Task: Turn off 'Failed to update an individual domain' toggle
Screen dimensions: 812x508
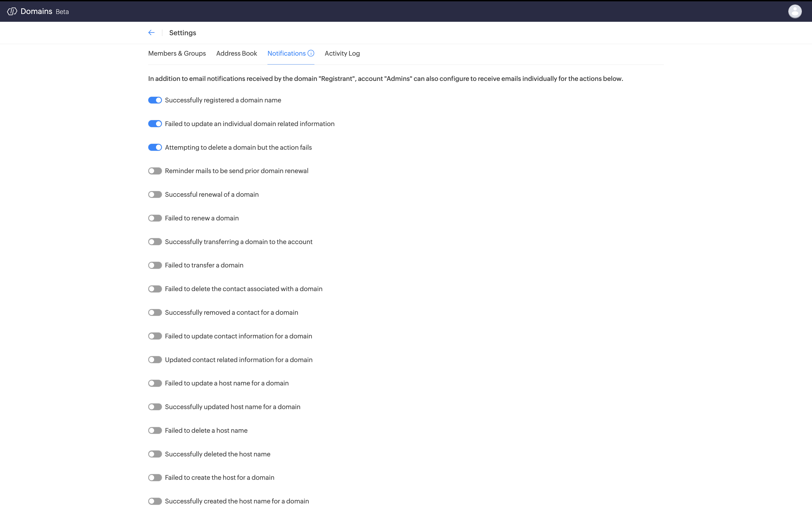Action: coord(155,124)
